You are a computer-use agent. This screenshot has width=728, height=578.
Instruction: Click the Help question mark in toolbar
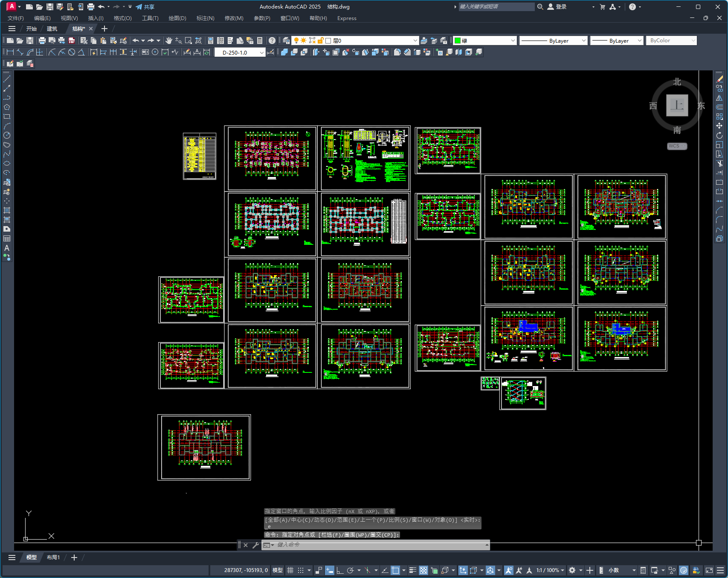(272, 41)
